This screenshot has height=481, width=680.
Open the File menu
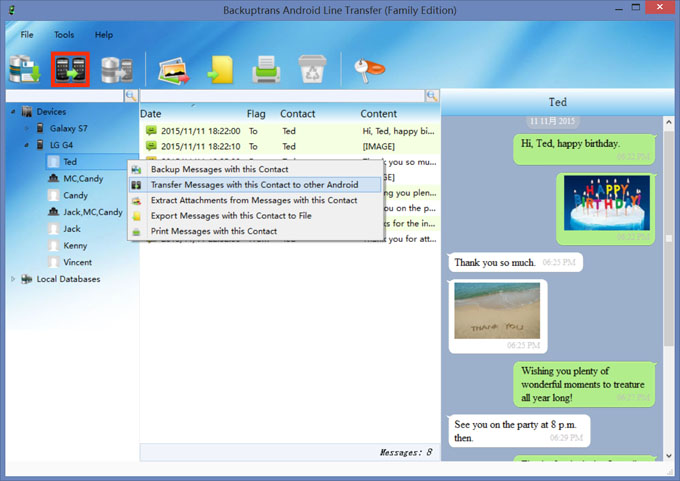point(27,35)
